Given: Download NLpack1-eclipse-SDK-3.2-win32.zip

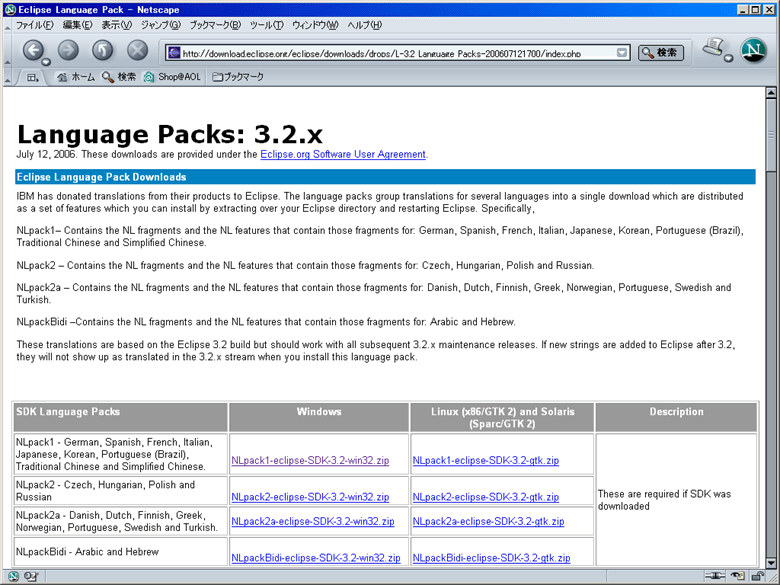Looking at the screenshot, I should (310, 461).
